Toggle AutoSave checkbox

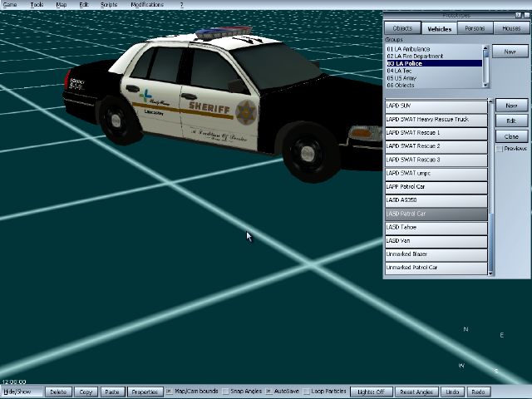[268, 392]
